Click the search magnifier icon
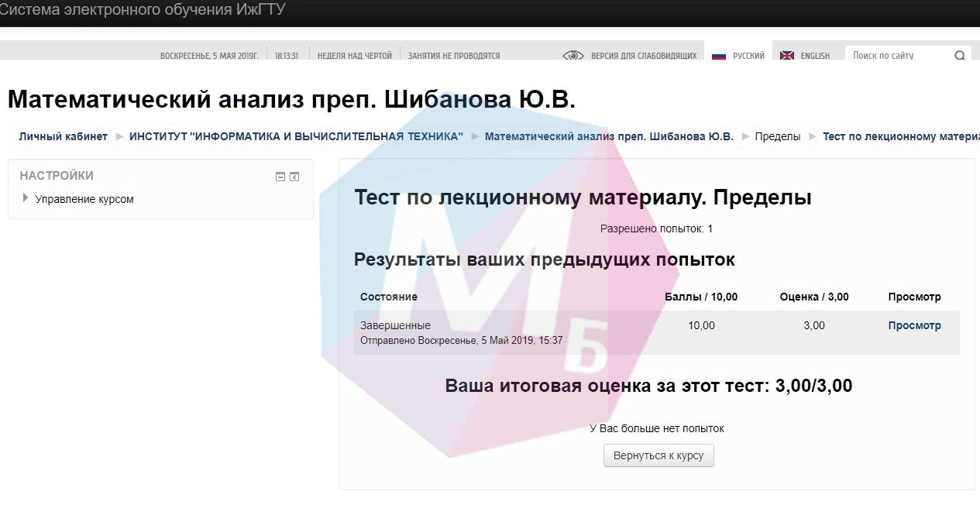Viewport: 980px width, 522px height. click(960, 56)
